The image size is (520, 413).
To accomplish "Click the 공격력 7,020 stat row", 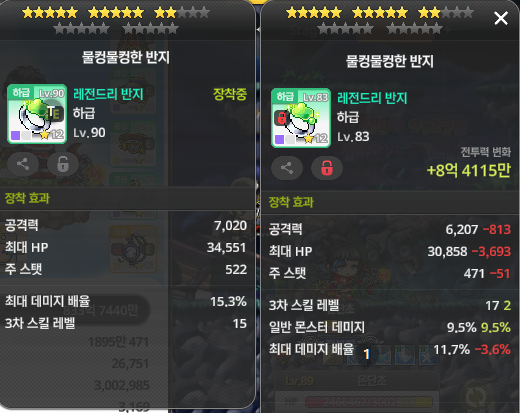I will (126, 225).
